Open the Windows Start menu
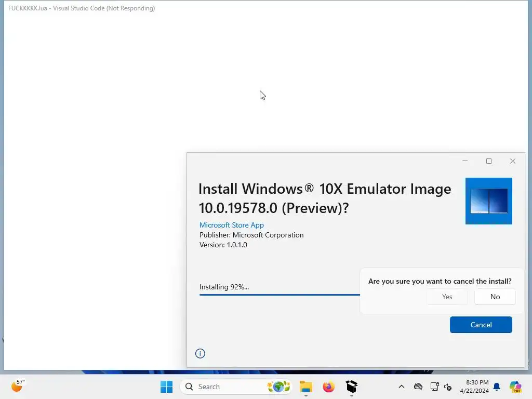532x399 pixels. pyautogui.click(x=166, y=387)
